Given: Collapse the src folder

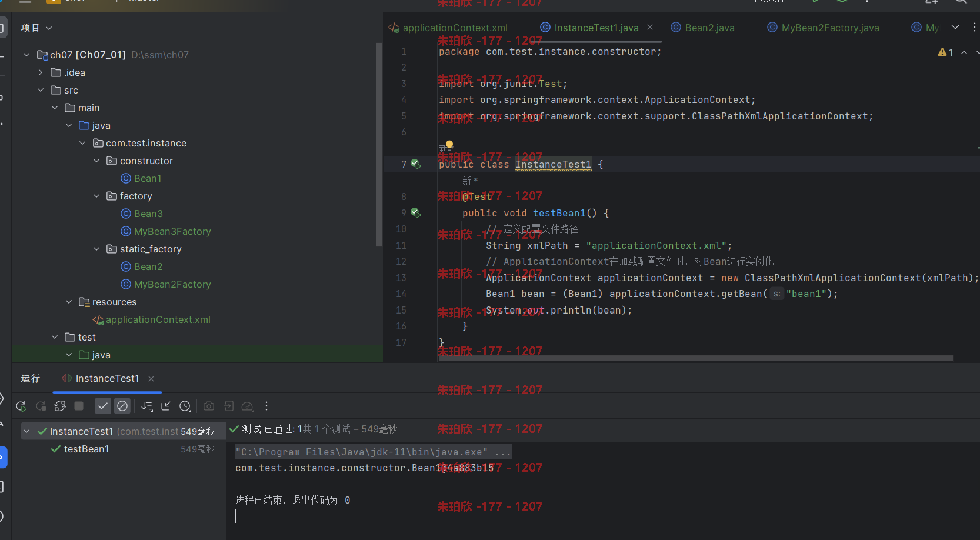Looking at the screenshot, I should click(x=41, y=90).
